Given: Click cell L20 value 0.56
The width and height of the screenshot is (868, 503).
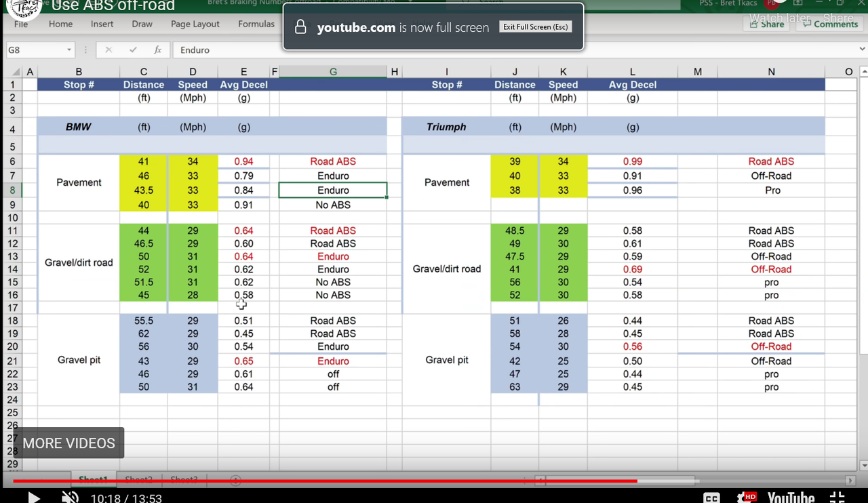Looking at the screenshot, I should [x=633, y=346].
